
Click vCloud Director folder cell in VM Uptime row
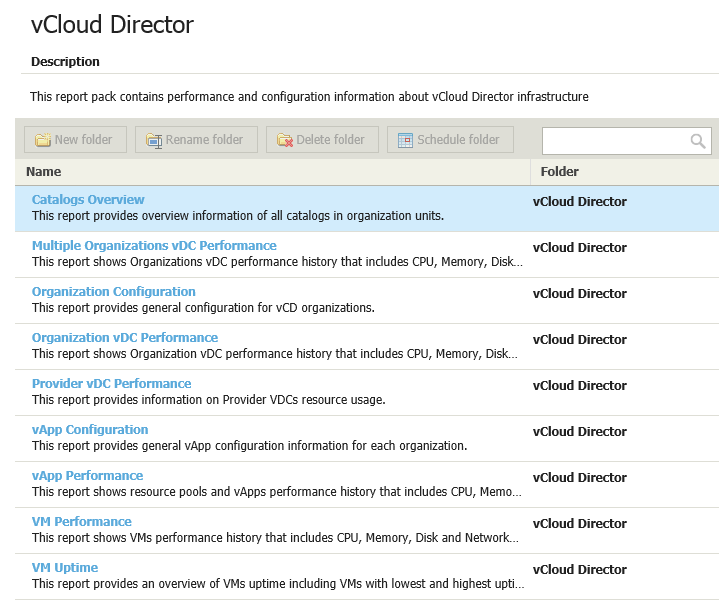click(580, 570)
